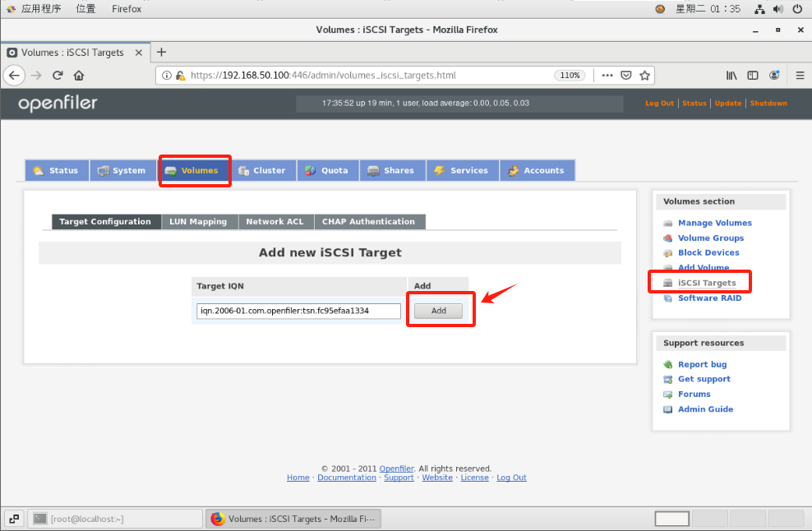Open the power menu icon
This screenshot has height=531, width=812.
(797, 9)
